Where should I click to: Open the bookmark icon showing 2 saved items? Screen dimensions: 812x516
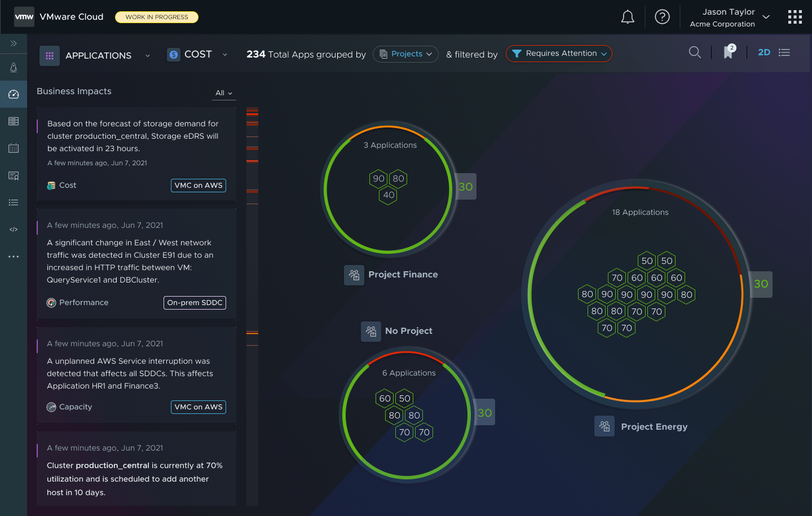coord(728,52)
